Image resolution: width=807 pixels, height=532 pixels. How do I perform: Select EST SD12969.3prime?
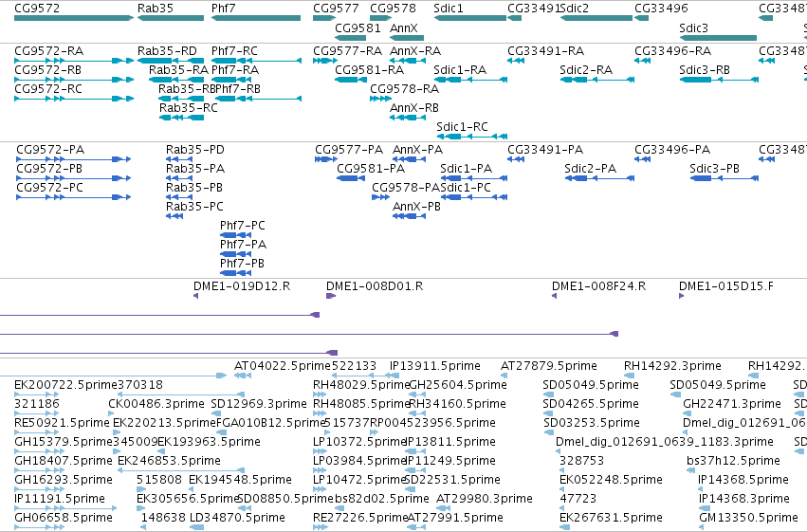click(x=216, y=413)
